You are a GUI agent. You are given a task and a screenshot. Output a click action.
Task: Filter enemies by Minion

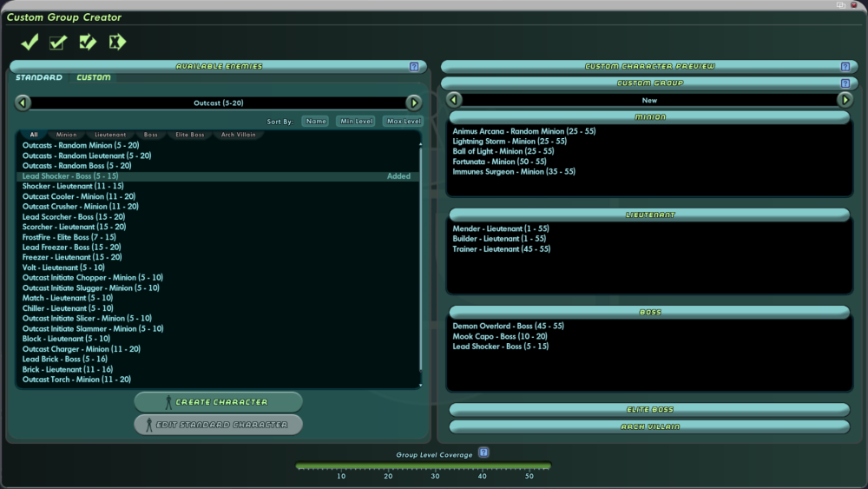tap(67, 135)
